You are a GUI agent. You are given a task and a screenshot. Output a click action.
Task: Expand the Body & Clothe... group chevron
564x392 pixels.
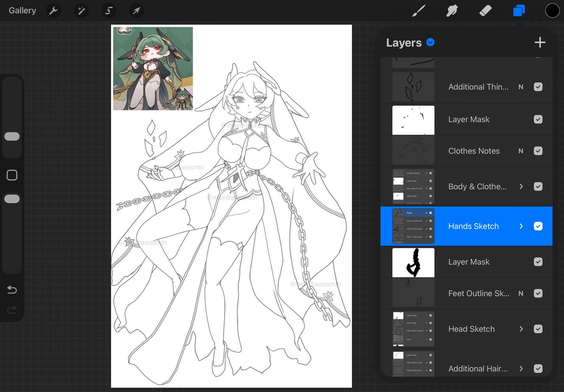[521, 187]
